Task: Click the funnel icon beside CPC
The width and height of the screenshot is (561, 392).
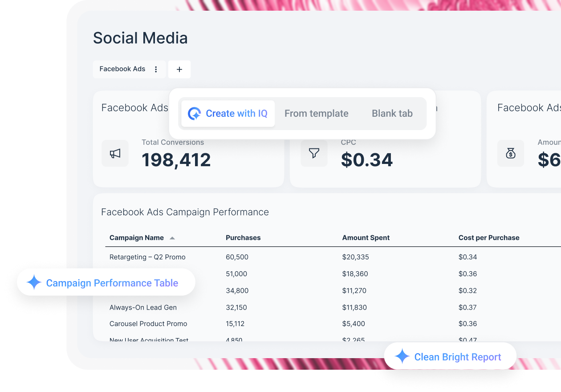Action: pyautogui.click(x=314, y=154)
